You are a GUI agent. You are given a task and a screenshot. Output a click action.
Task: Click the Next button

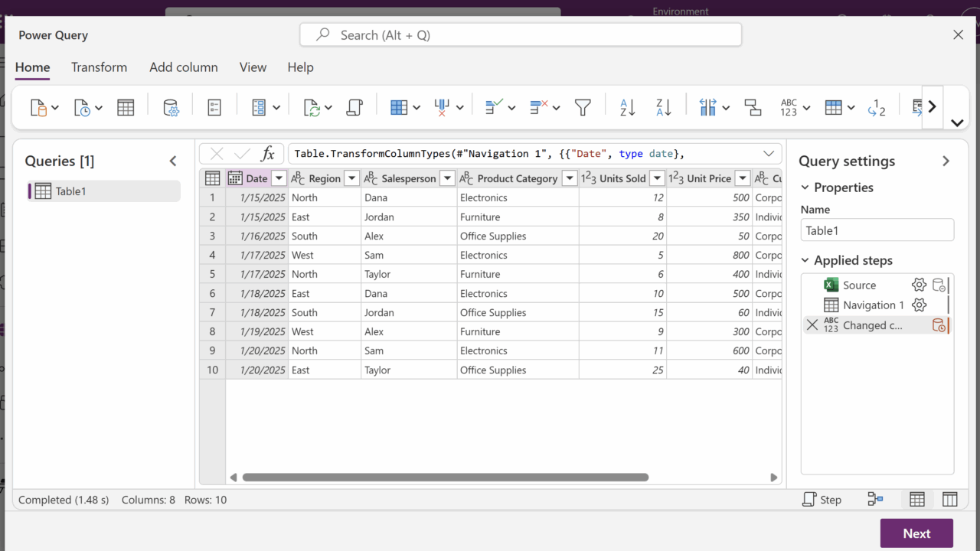tap(916, 533)
